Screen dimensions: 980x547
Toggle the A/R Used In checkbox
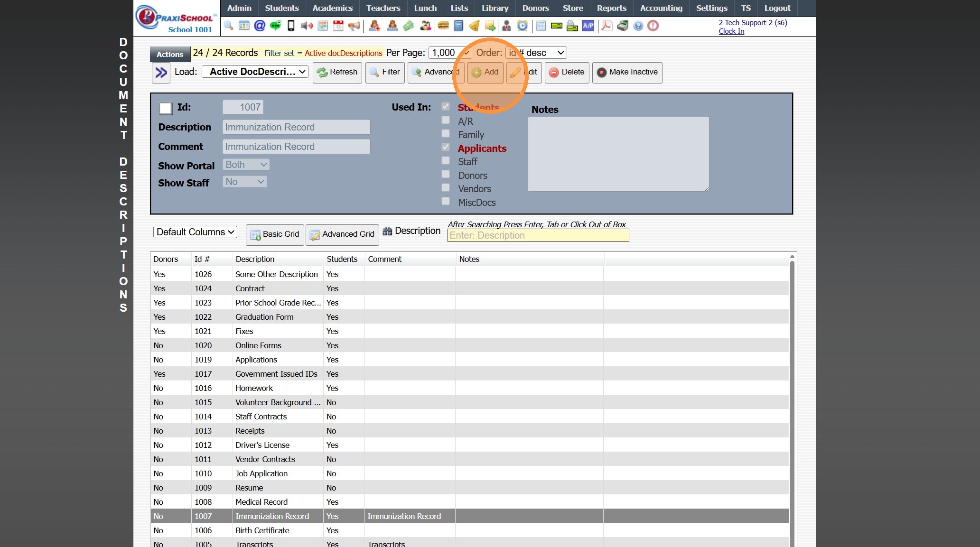click(446, 121)
